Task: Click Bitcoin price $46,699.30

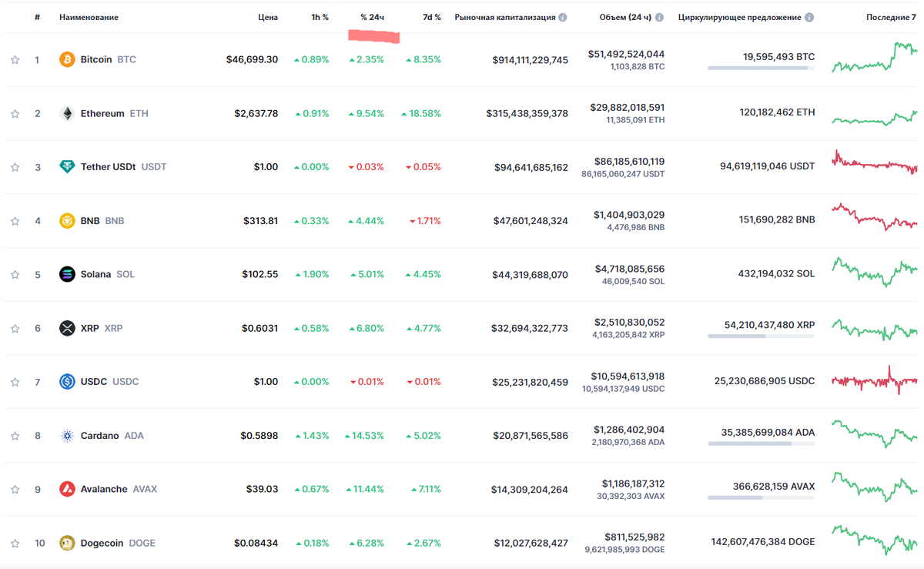Action: click(252, 59)
